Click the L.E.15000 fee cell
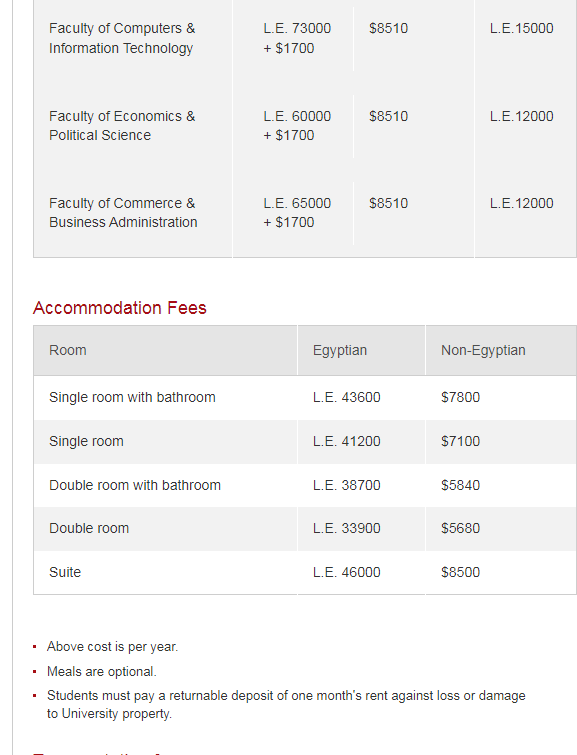The image size is (577, 755). tap(522, 28)
